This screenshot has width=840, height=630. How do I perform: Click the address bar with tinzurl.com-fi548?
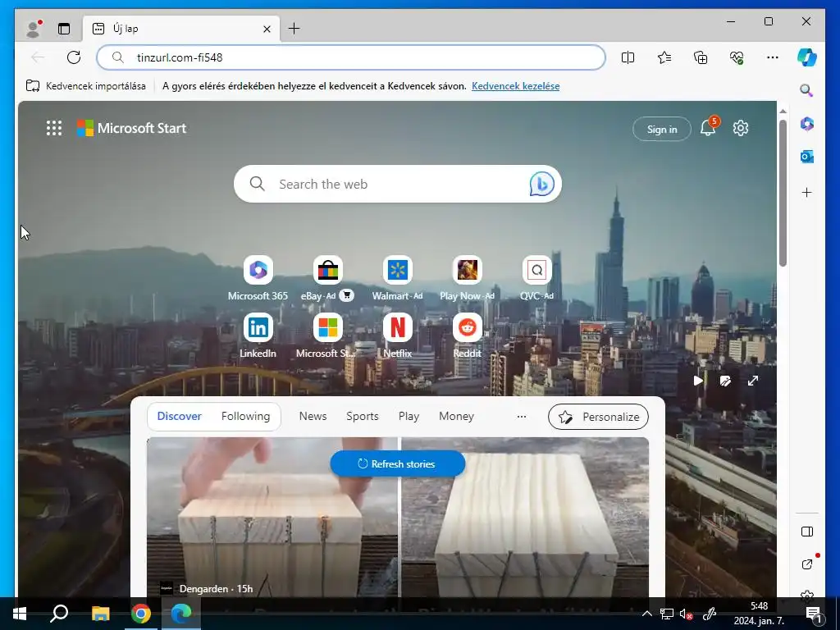[x=351, y=57]
